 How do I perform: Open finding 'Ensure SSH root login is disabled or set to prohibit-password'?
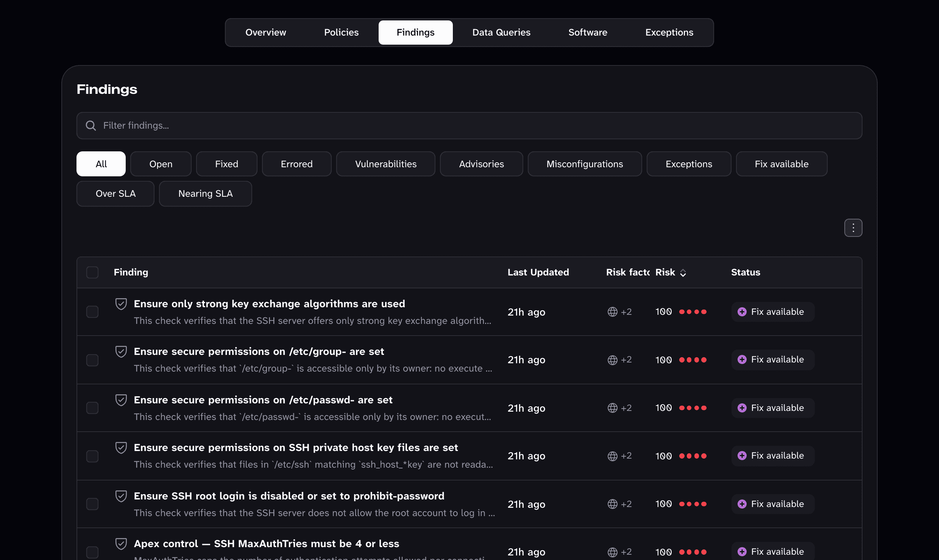289,496
